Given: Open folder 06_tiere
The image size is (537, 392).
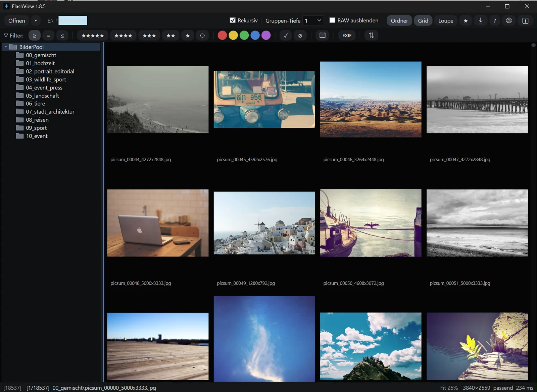Looking at the screenshot, I should (36, 104).
